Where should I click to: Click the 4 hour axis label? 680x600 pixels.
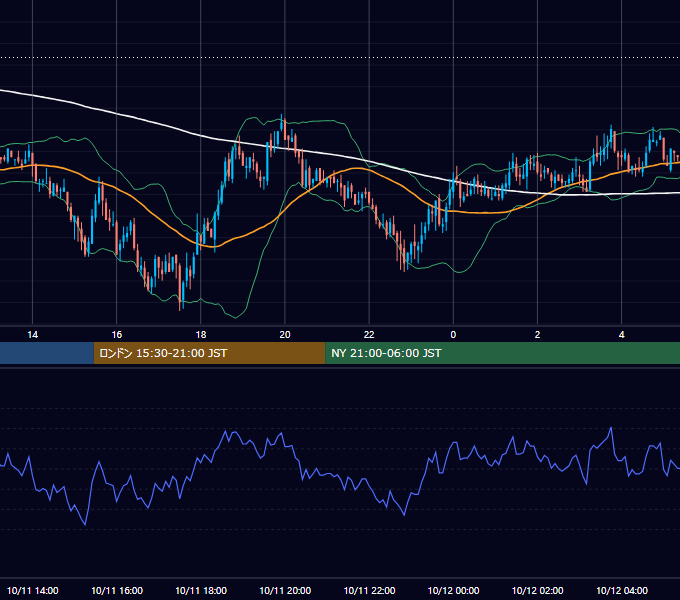(621, 335)
